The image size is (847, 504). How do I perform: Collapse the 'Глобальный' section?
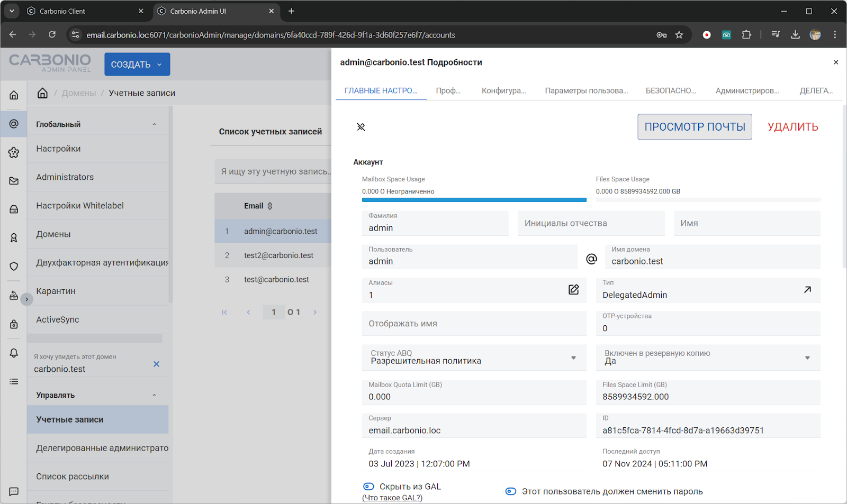pyautogui.click(x=154, y=124)
